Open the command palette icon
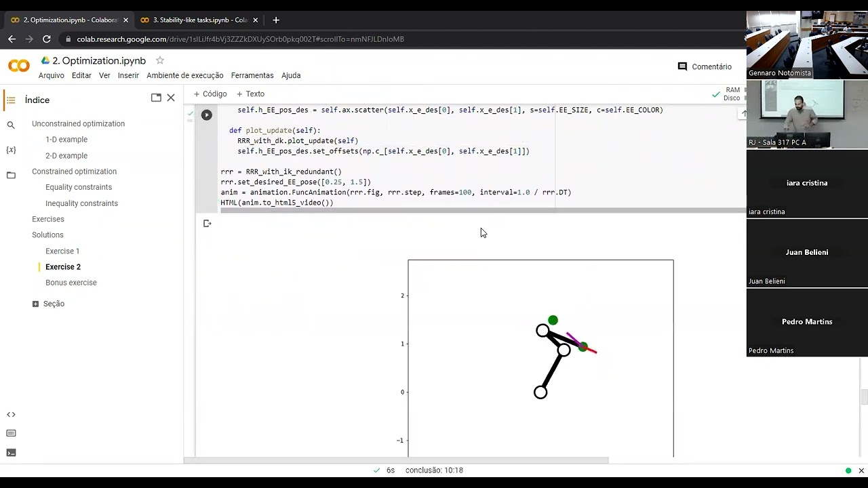The width and height of the screenshot is (868, 488). pos(11,434)
